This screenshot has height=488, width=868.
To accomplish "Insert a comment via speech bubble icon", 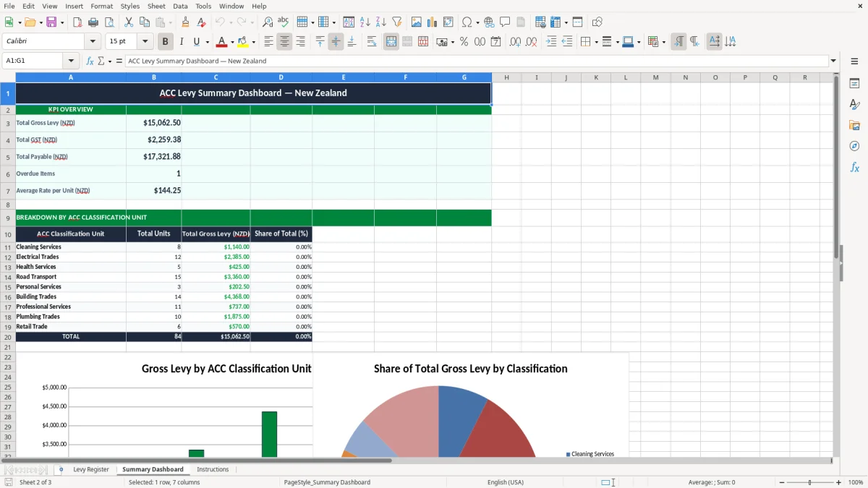I will pyautogui.click(x=505, y=22).
